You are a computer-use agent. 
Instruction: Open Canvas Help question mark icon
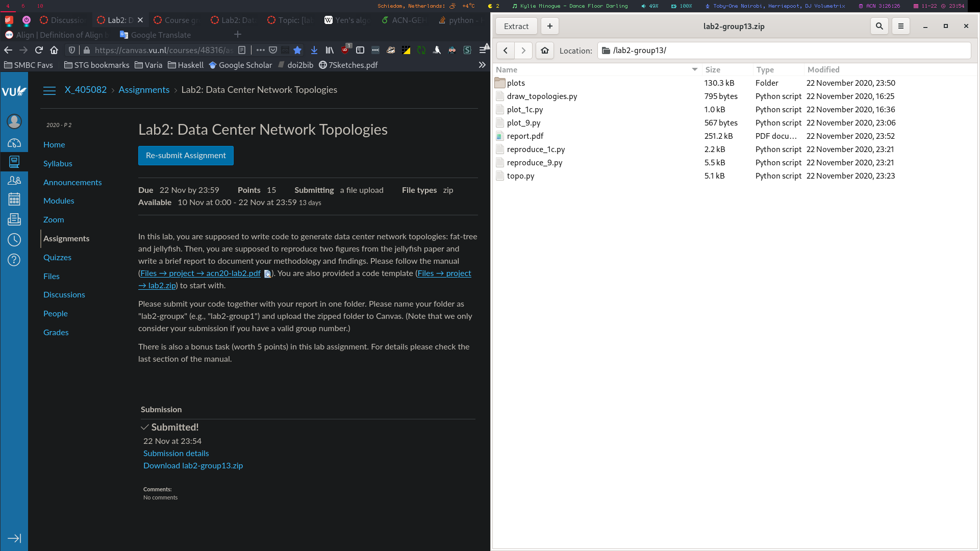(14, 260)
